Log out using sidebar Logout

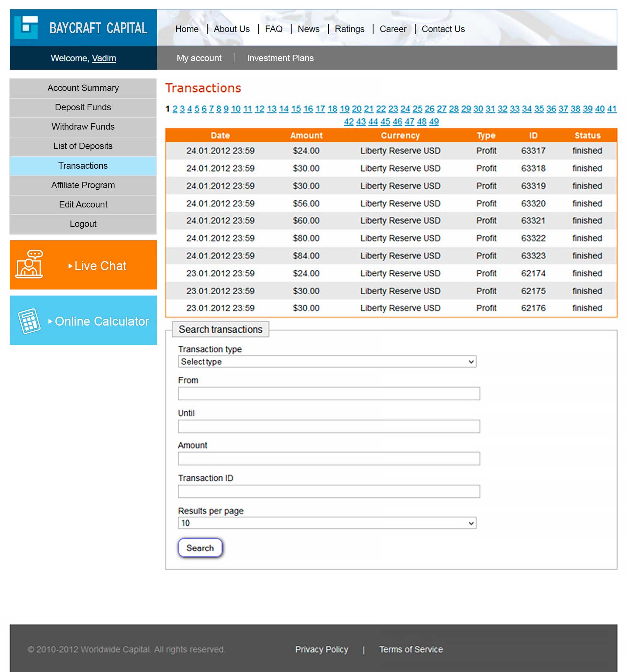click(x=83, y=224)
